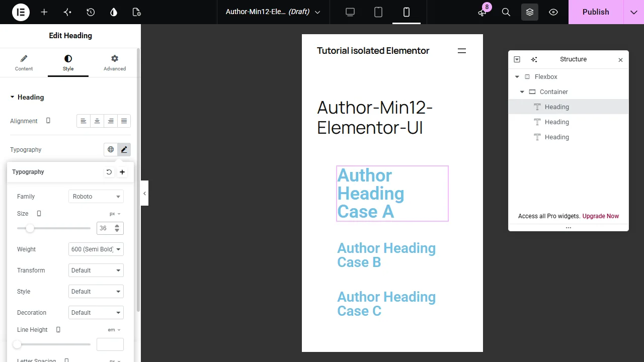Image resolution: width=644 pixels, height=362 pixels.
Task: Toggle typography edit pencil icon
Action: pyautogui.click(x=124, y=149)
